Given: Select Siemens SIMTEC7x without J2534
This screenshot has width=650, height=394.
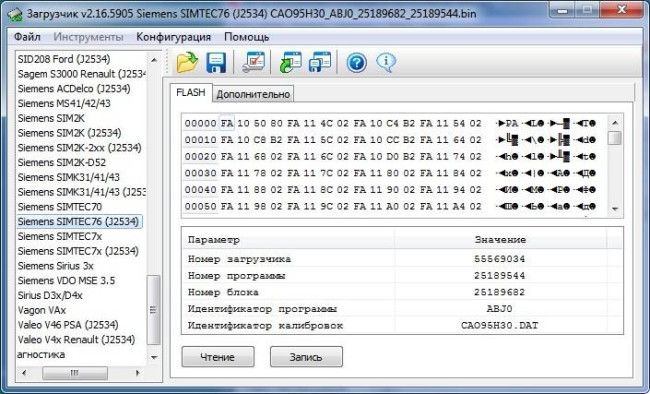Looking at the screenshot, I should (x=59, y=236).
